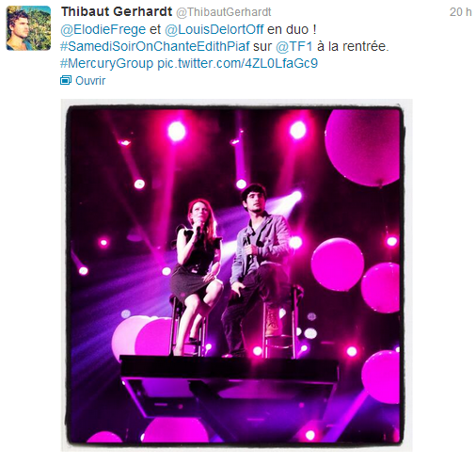Open the Thibaut Gerhardt display name
This screenshot has width=476, height=465.
click(x=117, y=12)
